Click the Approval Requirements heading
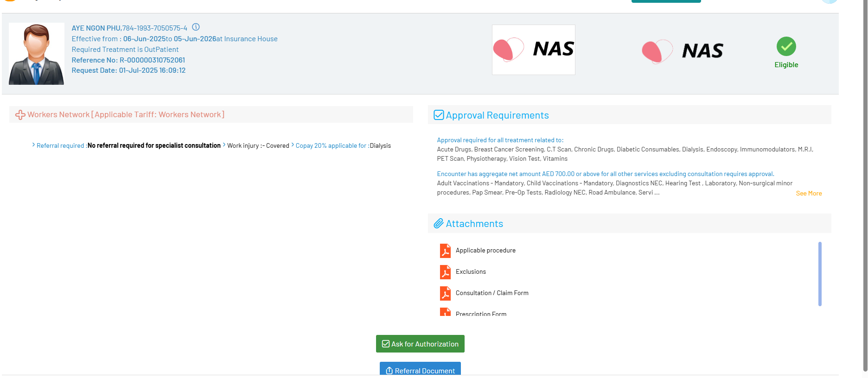The image size is (868, 378). [x=497, y=115]
